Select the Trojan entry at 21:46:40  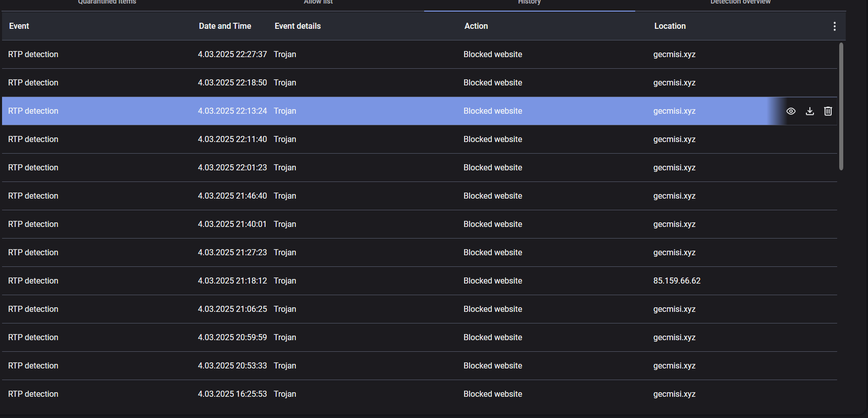point(285,196)
